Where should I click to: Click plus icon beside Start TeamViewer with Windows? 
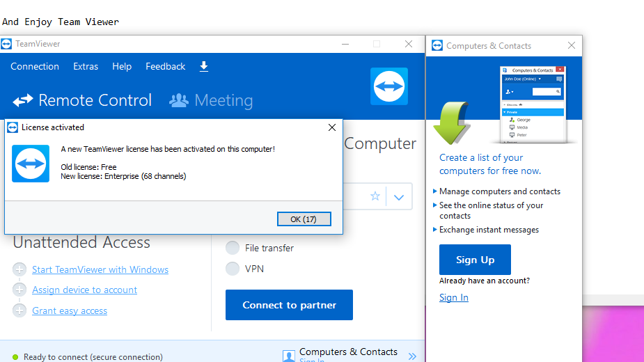(x=19, y=269)
